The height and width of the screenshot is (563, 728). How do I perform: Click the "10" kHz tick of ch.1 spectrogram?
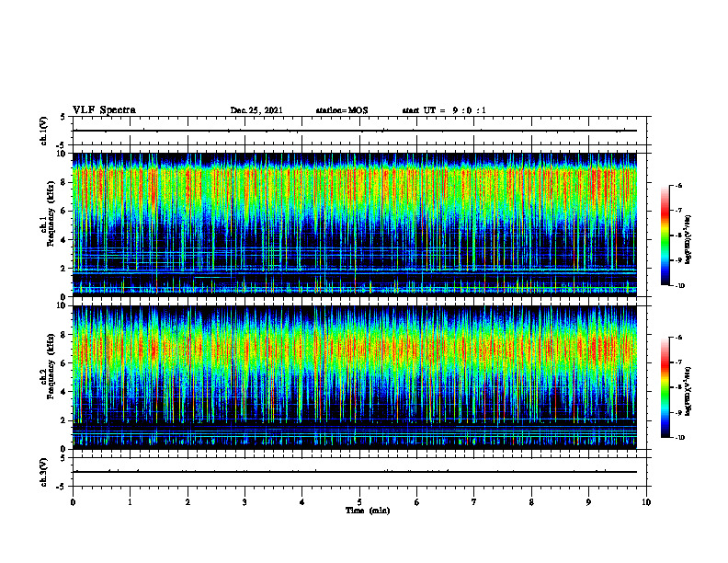pyautogui.click(x=62, y=154)
